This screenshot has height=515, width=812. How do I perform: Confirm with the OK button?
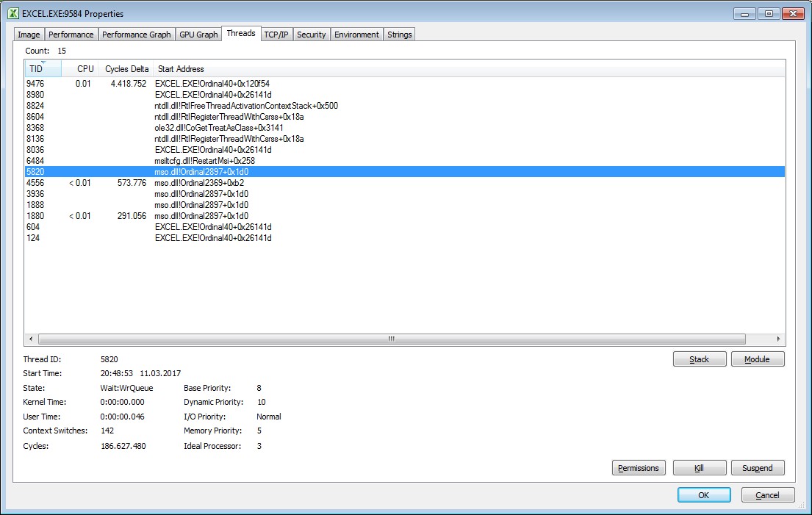704,495
